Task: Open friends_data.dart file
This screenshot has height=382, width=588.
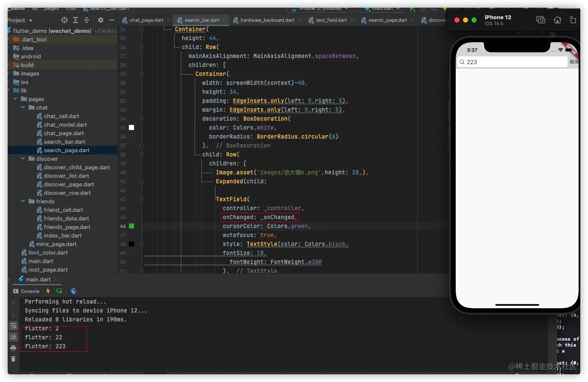Action: (66, 218)
